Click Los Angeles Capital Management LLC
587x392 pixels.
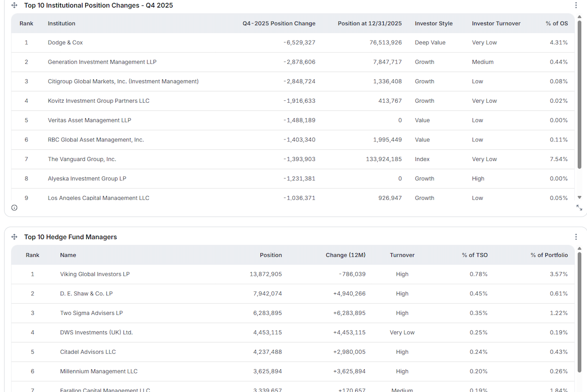98,198
